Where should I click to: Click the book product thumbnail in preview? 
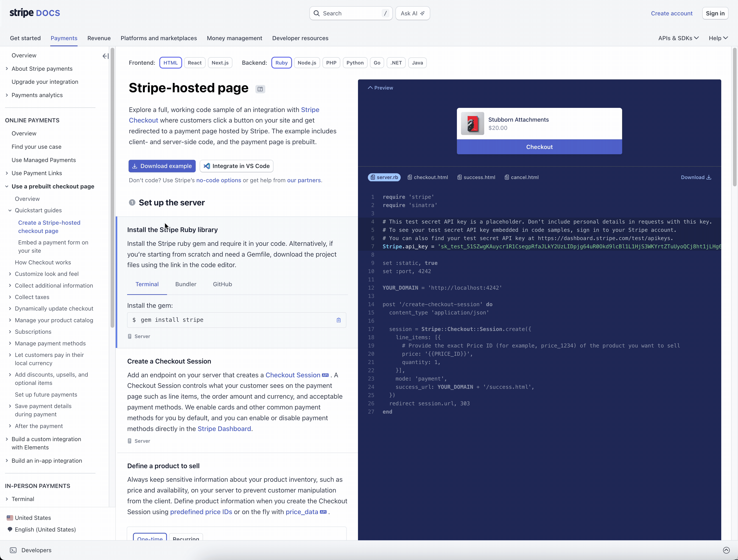coord(472,123)
